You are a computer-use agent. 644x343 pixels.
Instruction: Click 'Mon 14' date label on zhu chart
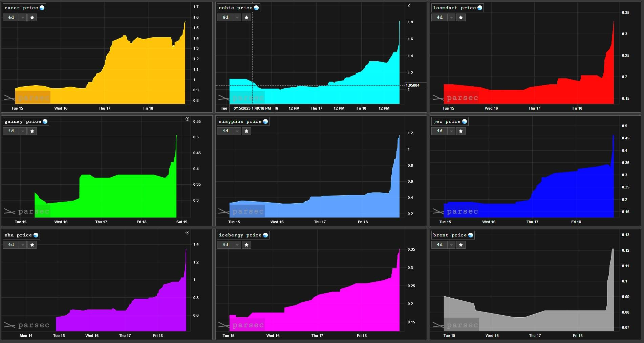(x=26, y=336)
